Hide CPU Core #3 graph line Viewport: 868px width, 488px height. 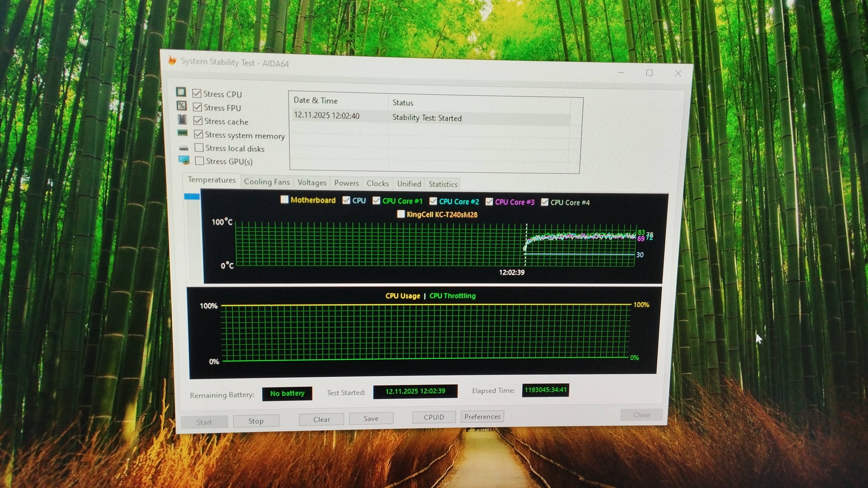click(x=489, y=202)
